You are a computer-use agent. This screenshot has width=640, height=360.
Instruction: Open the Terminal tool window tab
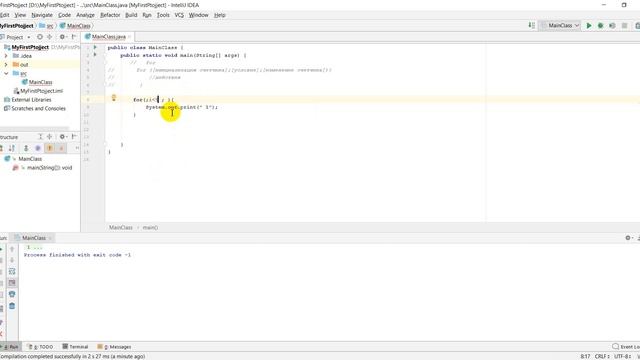[x=76, y=347]
